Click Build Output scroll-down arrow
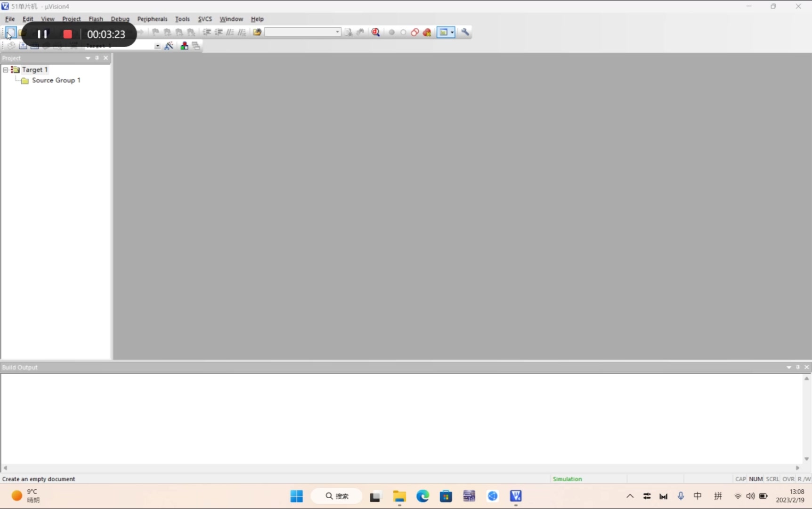Image resolution: width=812 pixels, height=509 pixels. [x=806, y=459]
